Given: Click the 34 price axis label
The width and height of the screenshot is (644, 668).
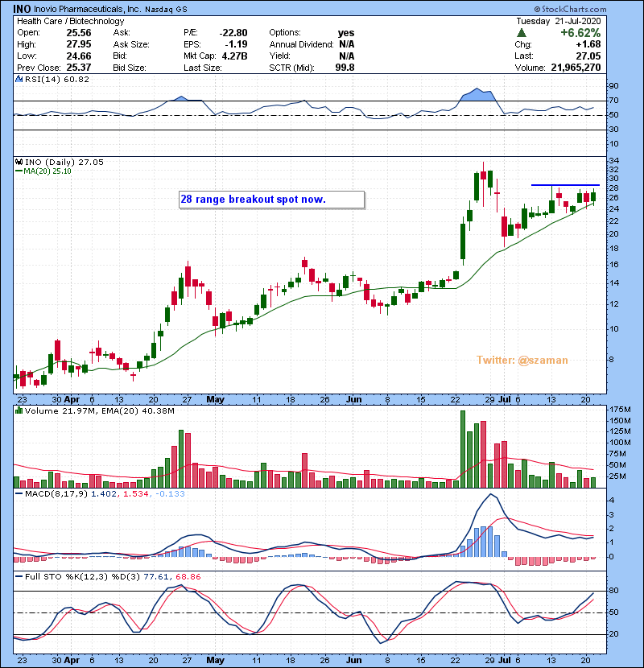Looking at the screenshot, I should (x=613, y=161).
